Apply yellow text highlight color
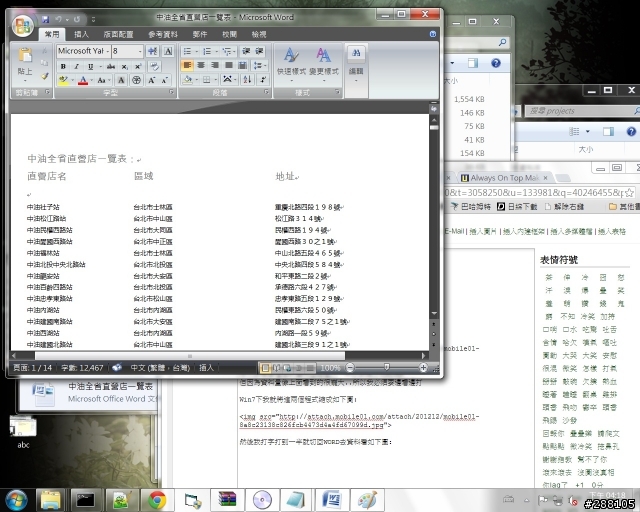 pos(63,80)
